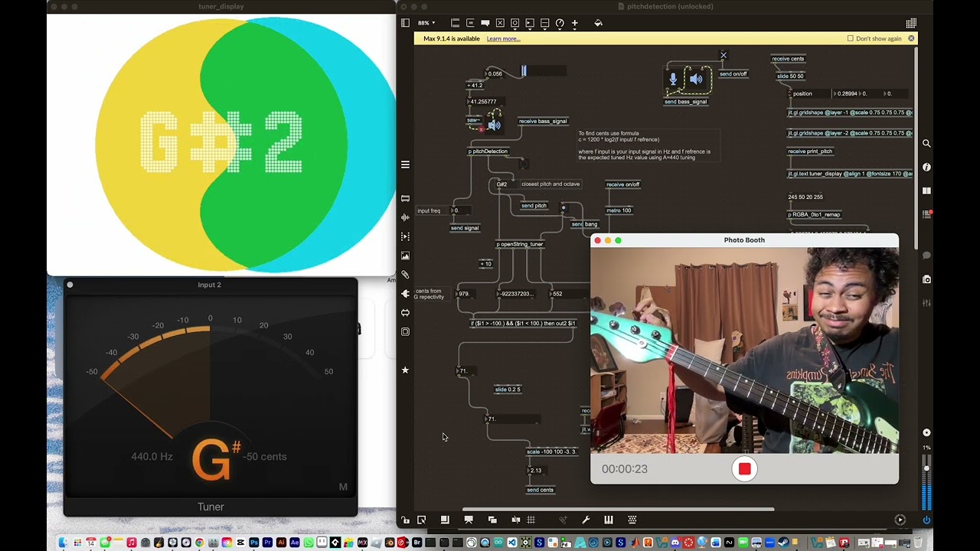Toggle the grid icon in bottom toolbar

point(531,520)
